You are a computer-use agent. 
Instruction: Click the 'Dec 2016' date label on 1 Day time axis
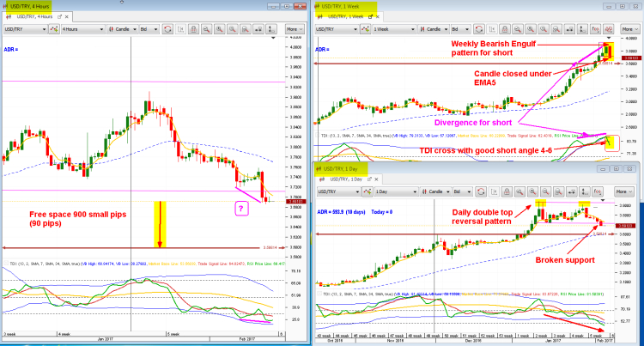coord(473,341)
